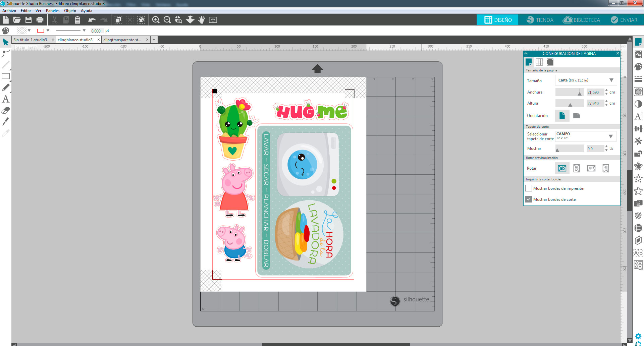The width and height of the screenshot is (644, 346).
Task: Click the Anchura 21,590 value field
Action: tap(595, 92)
